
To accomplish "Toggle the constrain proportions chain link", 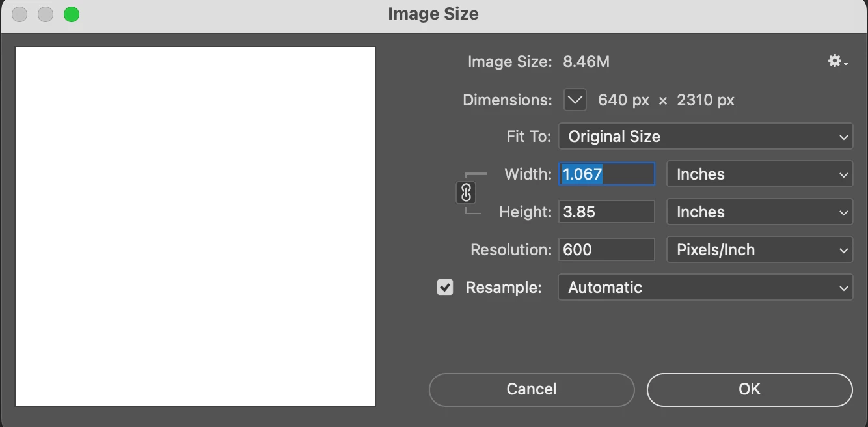I will (466, 193).
